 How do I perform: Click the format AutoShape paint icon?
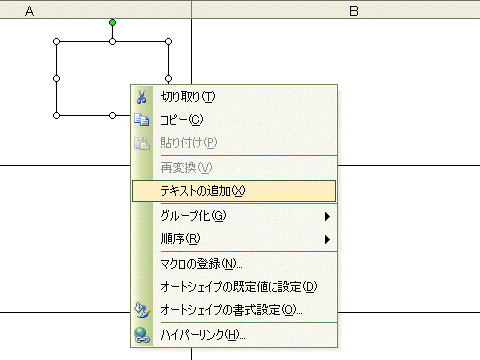(x=142, y=310)
